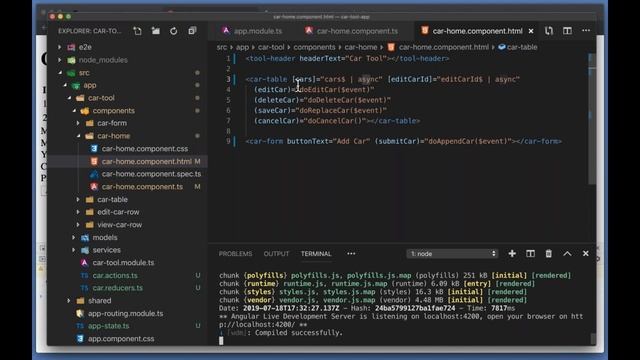Close the terminal panel

pyautogui.click(x=586, y=254)
